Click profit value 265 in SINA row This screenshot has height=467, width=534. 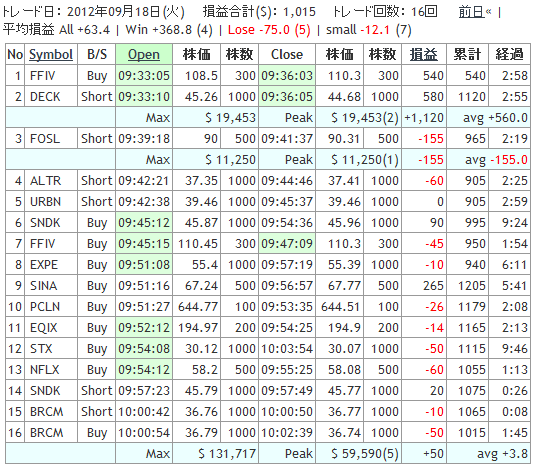[x=424, y=286]
